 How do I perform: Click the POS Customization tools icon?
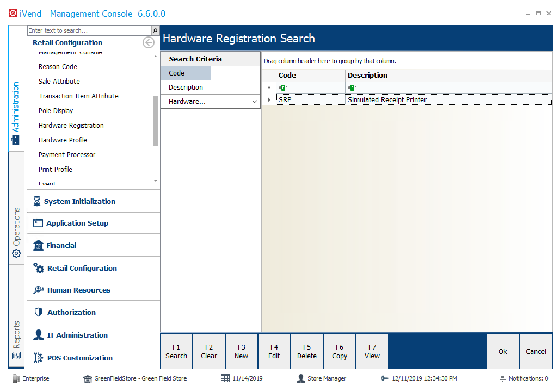pos(38,357)
